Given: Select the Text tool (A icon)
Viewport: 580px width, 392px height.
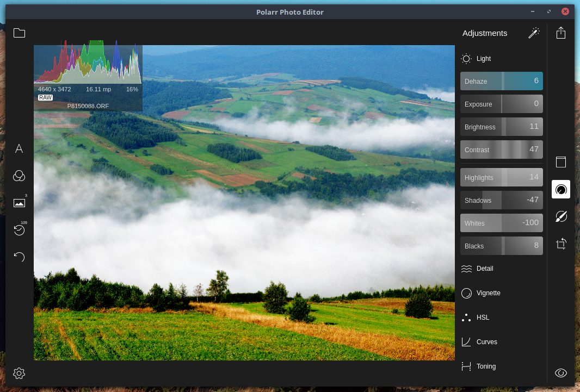Looking at the screenshot, I should pos(19,148).
